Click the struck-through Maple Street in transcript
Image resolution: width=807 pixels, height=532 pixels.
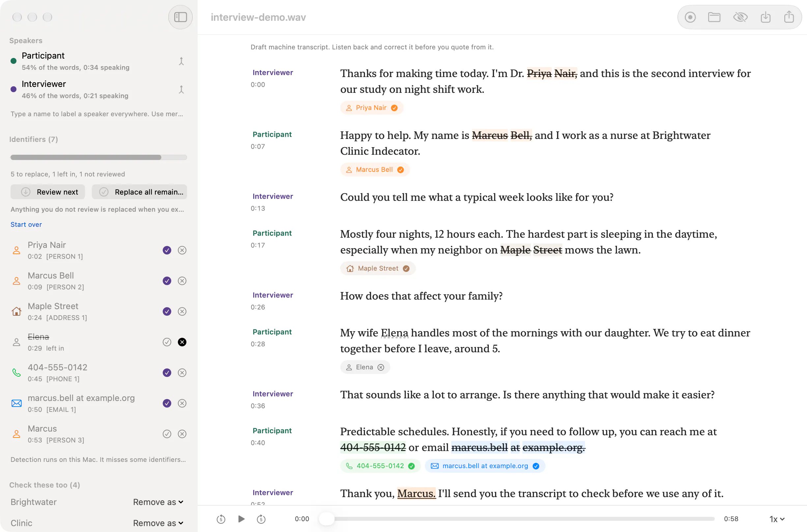531,250
